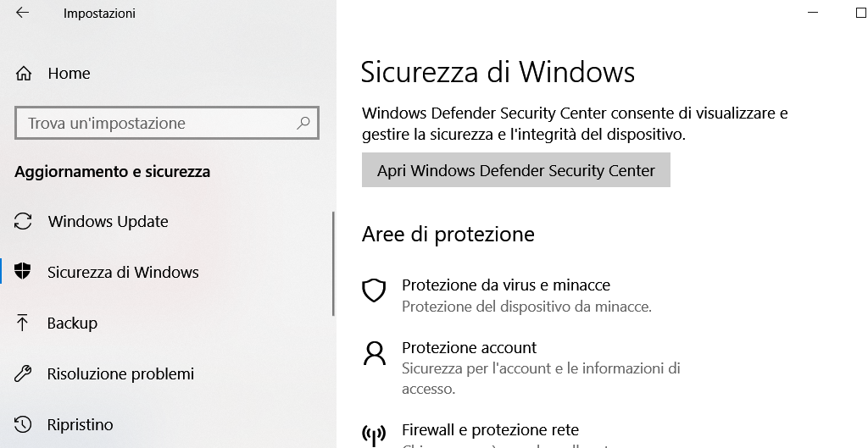Image resolution: width=868 pixels, height=448 pixels.
Task: Open Firewall e protezione rete
Action: pyautogui.click(x=491, y=429)
